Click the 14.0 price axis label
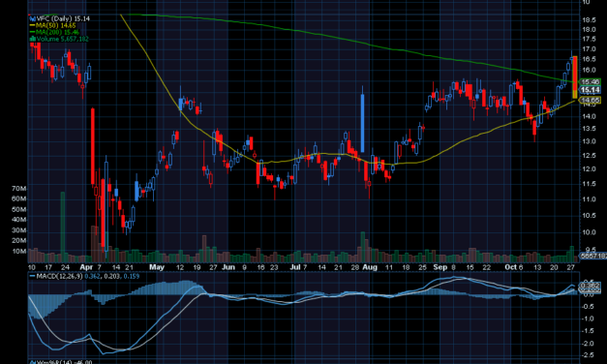The height and width of the screenshot is (364, 607). click(x=589, y=116)
